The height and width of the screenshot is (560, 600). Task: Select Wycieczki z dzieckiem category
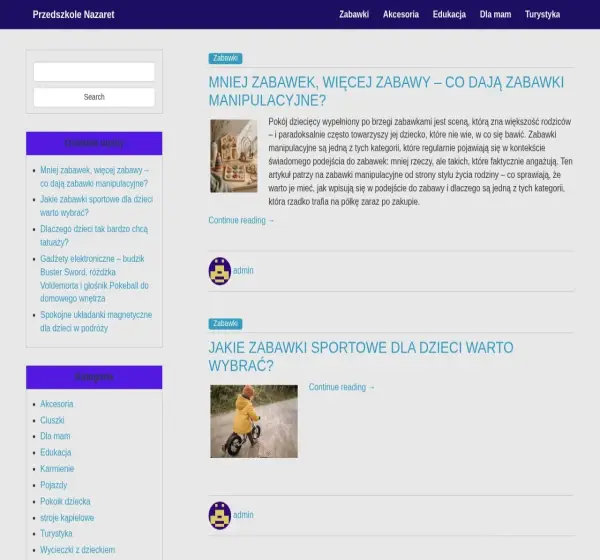tap(77, 550)
